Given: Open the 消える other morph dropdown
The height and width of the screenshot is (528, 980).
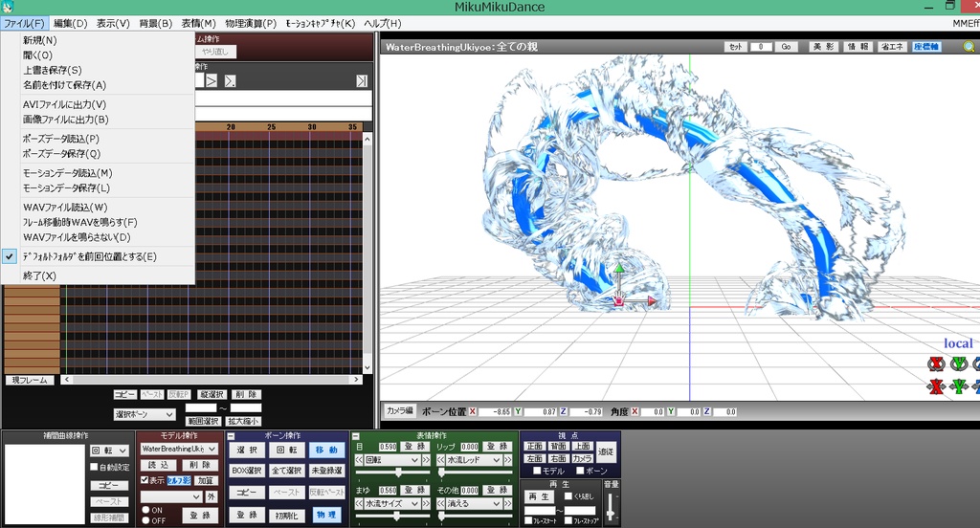Looking at the screenshot, I should [x=475, y=503].
